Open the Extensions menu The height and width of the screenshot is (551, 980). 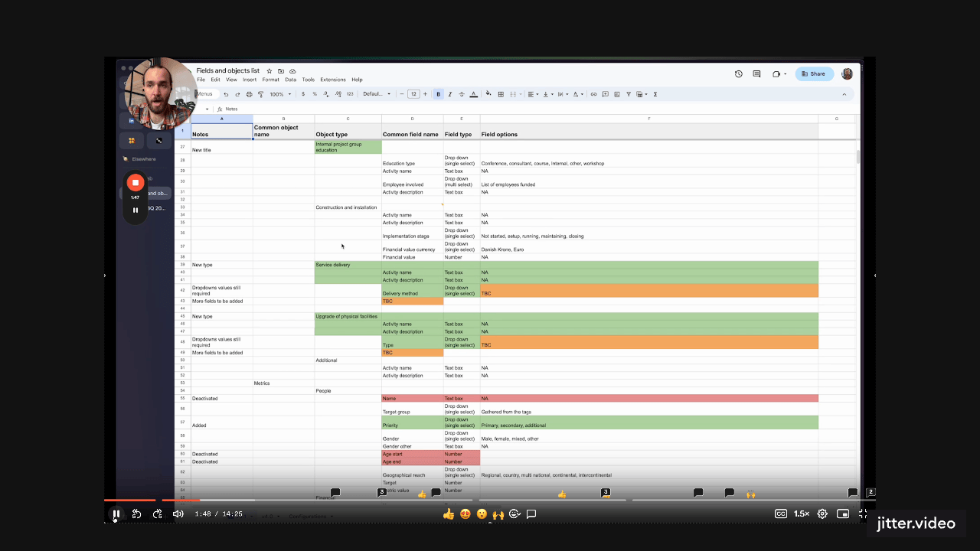coord(333,80)
